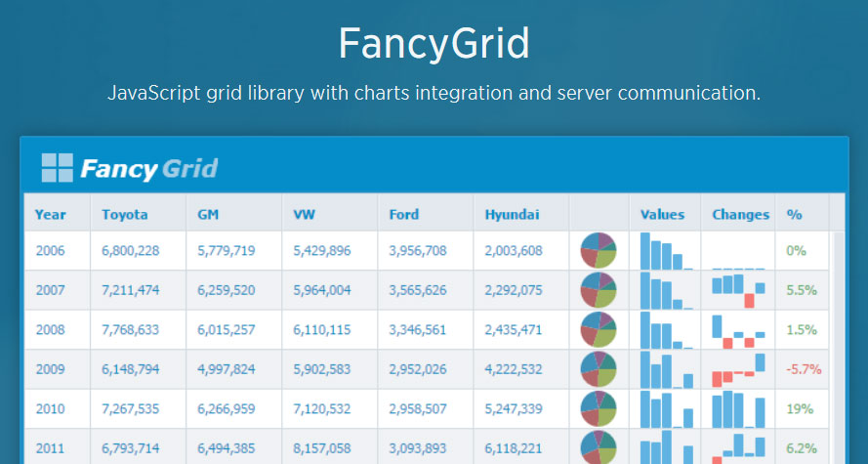Select the 2011 year cell
The image size is (868, 464).
click(57, 447)
